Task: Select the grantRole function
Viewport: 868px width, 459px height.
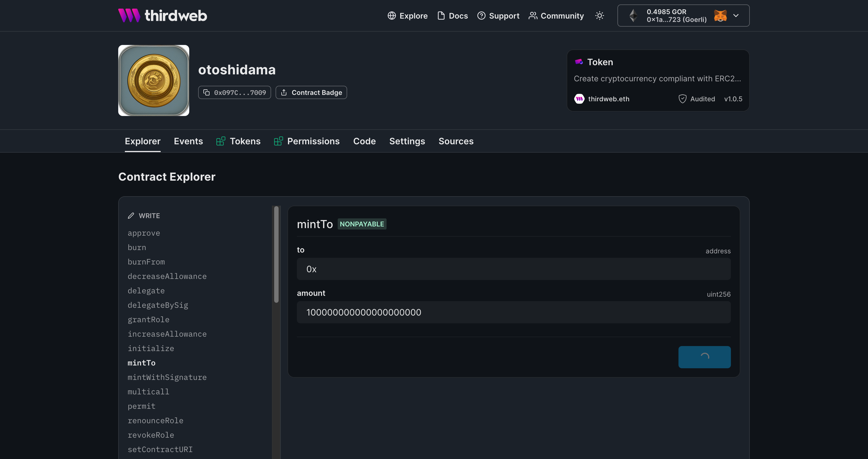Action: [148, 319]
